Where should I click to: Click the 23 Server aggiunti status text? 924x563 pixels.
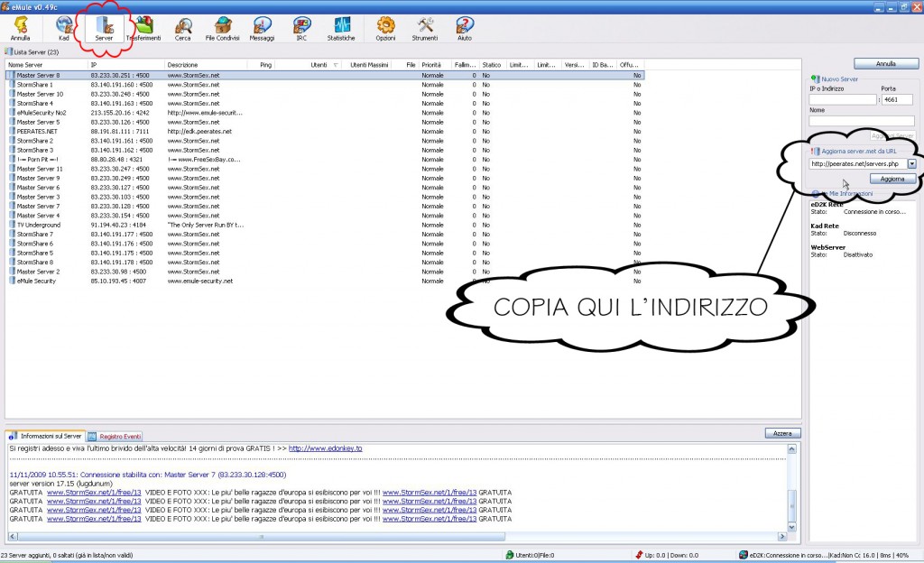click(67, 555)
